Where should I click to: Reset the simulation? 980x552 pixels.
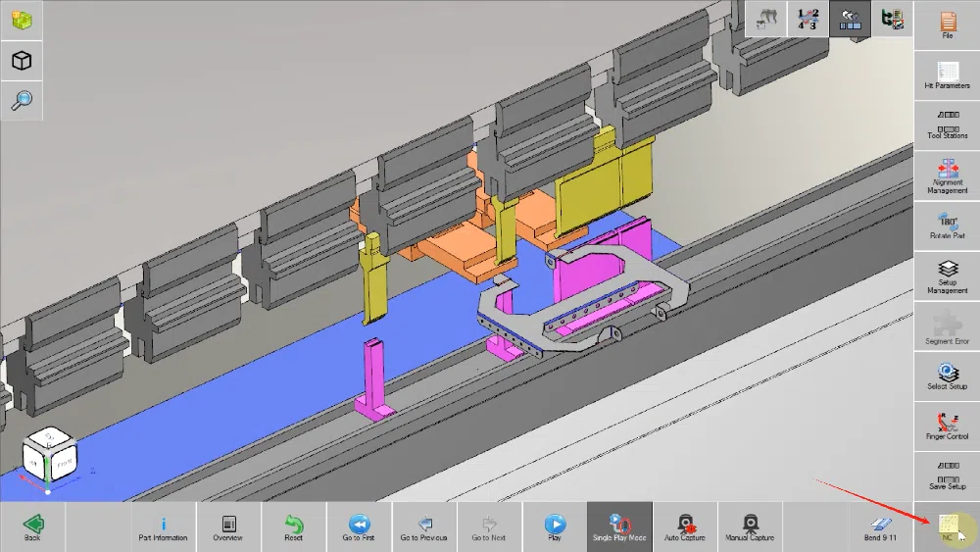[x=294, y=527]
